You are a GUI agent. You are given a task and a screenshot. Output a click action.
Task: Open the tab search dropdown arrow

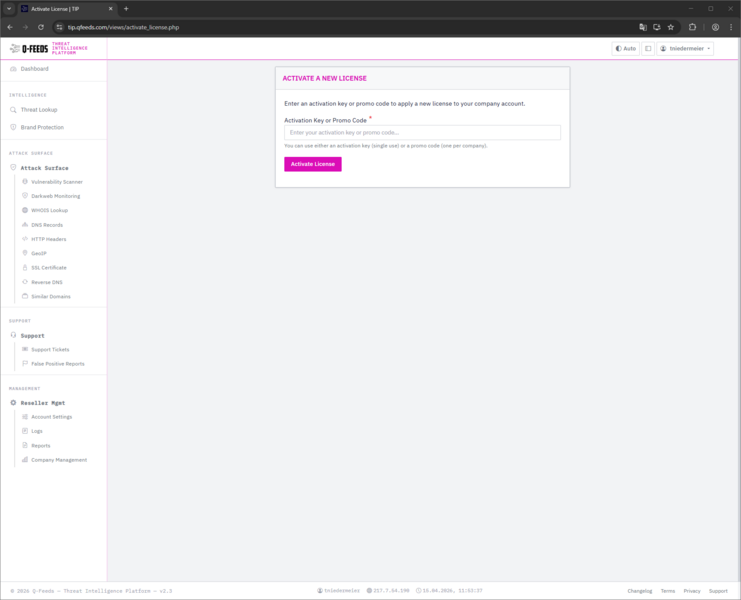tap(9, 9)
